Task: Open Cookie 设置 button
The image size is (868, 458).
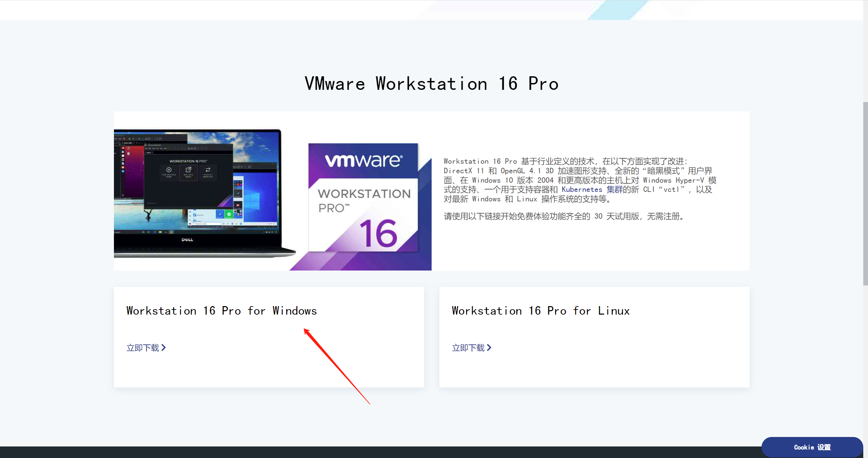Action: tap(812, 447)
